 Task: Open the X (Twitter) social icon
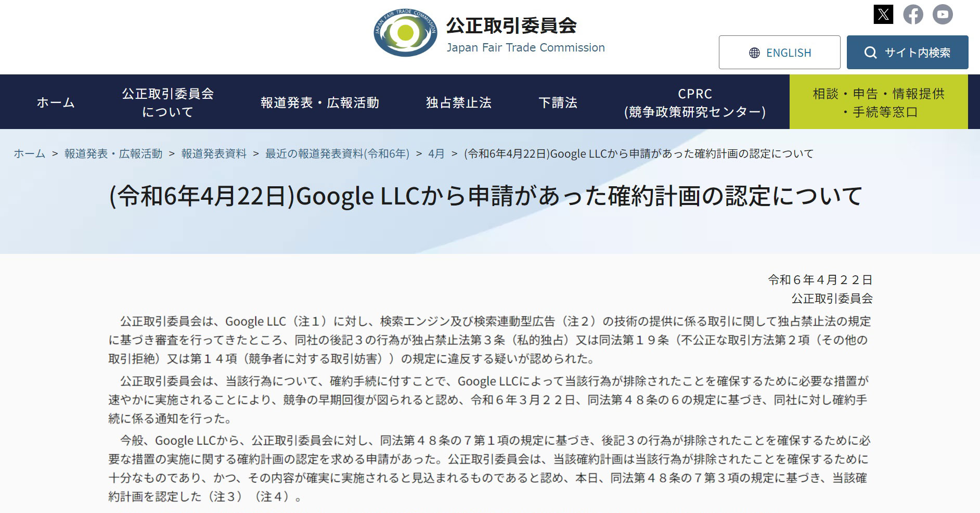pos(883,14)
